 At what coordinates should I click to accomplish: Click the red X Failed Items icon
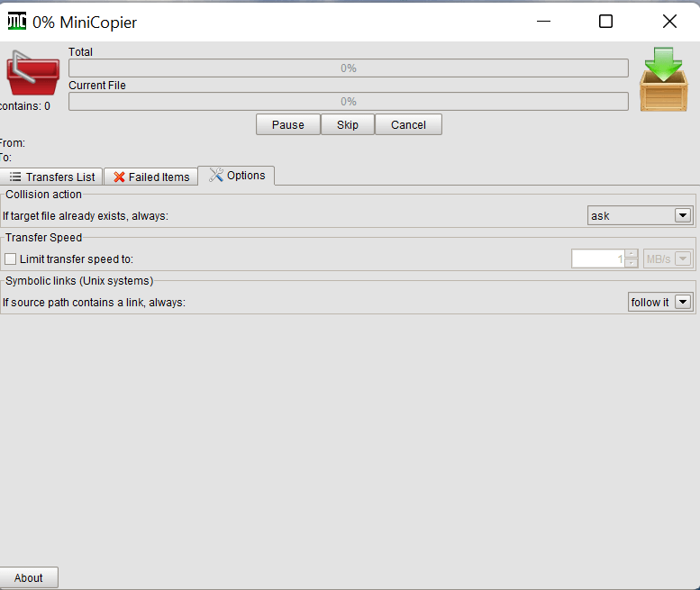tap(119, 177)
